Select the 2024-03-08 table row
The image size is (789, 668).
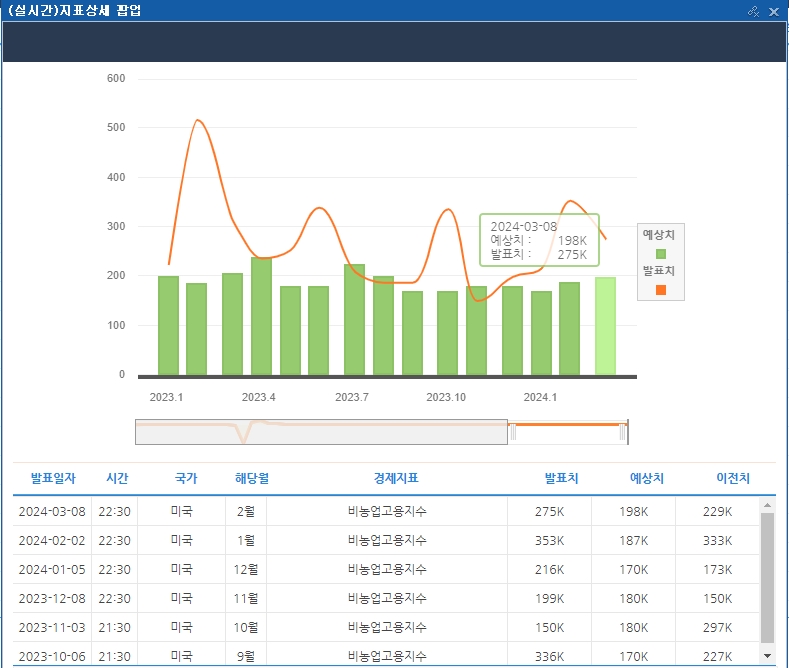tap(386, 512)
